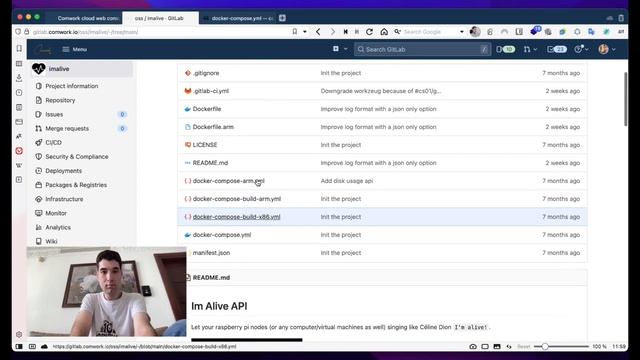Image resolution: width=640 pixels, height=360 pixels.
Task: Open browser profile avatar in toolbar
Action: coord(475,32)
